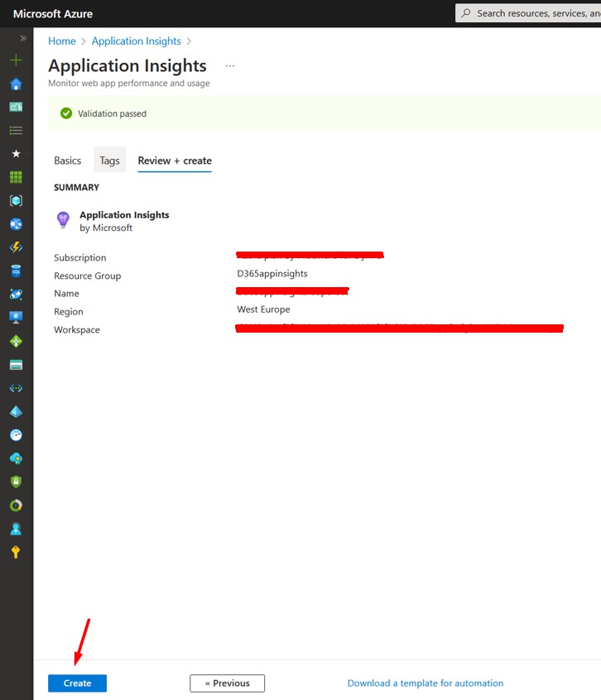
Task: Open Virtual networks angle-brackets icon
Action: coord(16,388)
